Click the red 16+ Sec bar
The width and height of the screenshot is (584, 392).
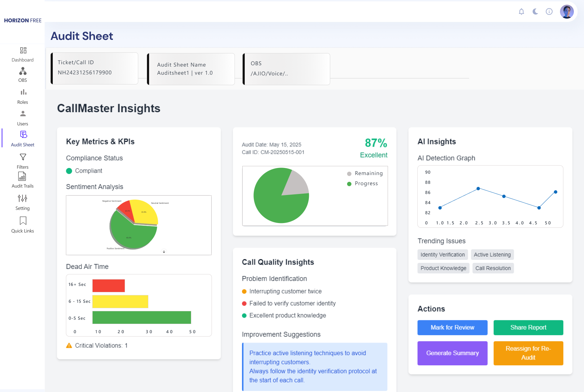click(x=108, y=286)
